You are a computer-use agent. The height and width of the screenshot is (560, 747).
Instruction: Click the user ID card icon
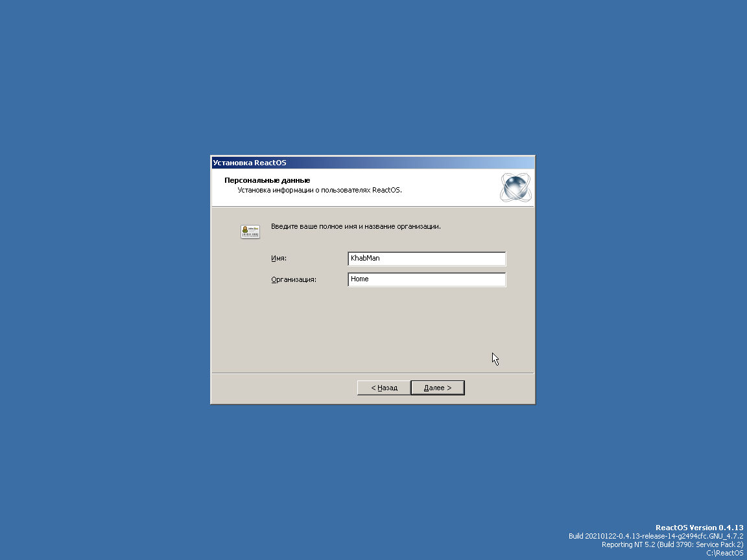click(x=250, y=231)
